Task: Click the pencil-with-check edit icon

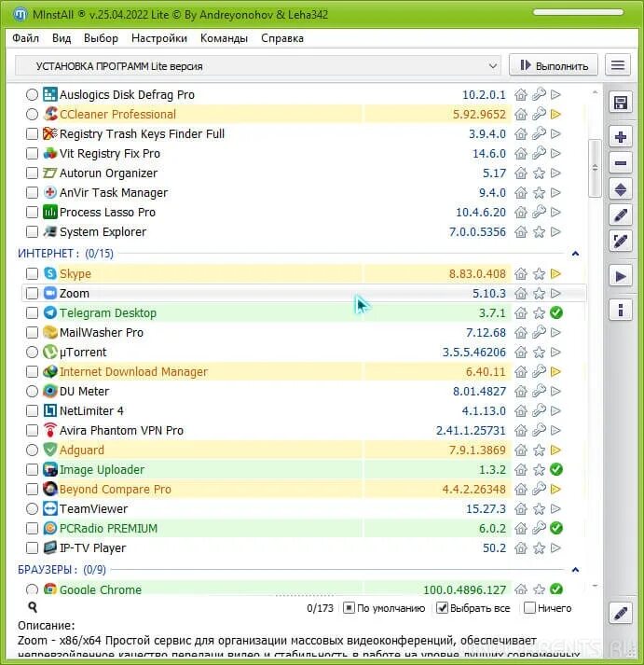Action: click(621, 242)
